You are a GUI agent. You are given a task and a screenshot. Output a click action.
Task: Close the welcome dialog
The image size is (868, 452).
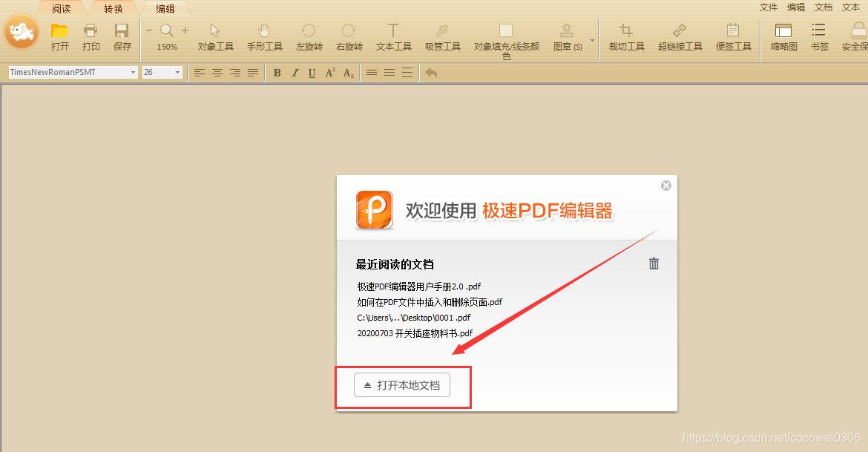tap(666, 186)
